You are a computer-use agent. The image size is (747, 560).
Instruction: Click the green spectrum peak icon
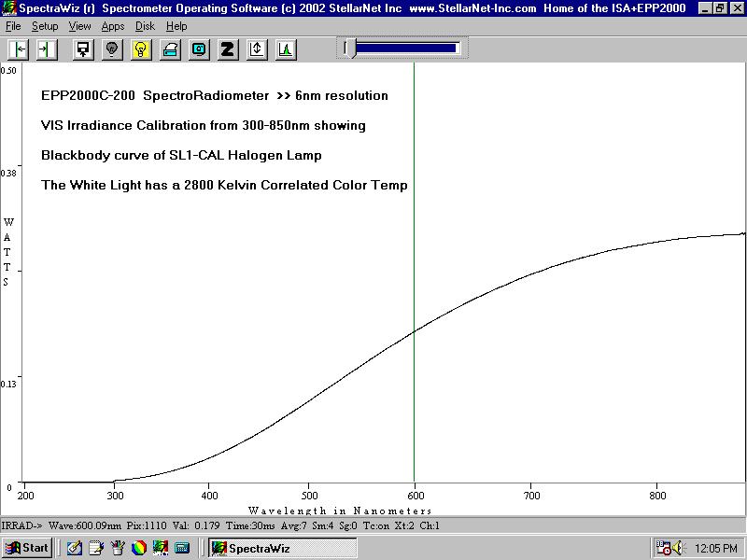pyautogui.click(x=286, y=49)
